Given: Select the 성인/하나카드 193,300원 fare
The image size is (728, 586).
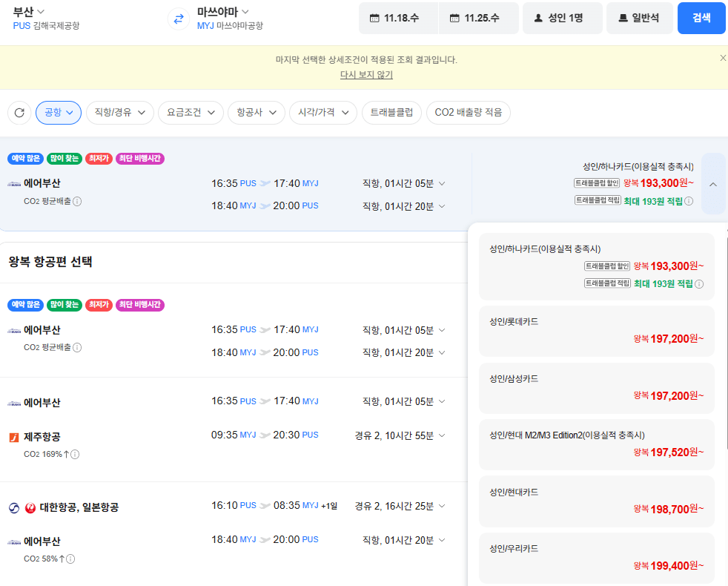Looking at the screenshot, I should pyautogui.click(x=596, y=266).
